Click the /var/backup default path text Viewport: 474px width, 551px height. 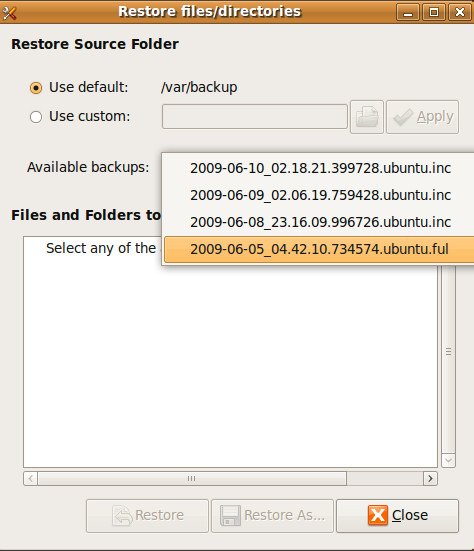point(199,87)
